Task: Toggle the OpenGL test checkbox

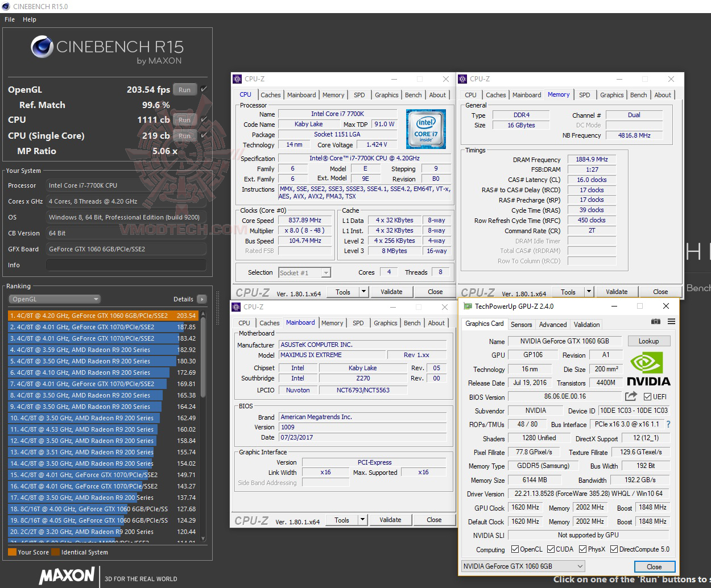Action: (x=204, y=89)
